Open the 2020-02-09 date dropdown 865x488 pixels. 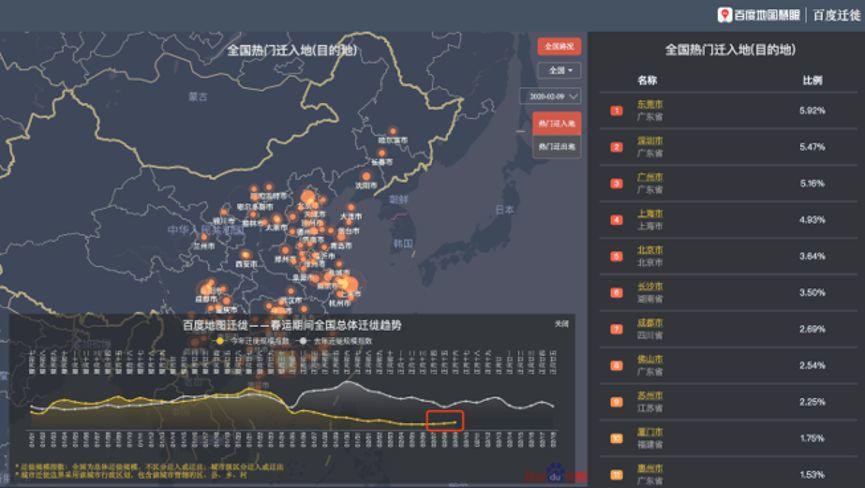pos(550,96)
